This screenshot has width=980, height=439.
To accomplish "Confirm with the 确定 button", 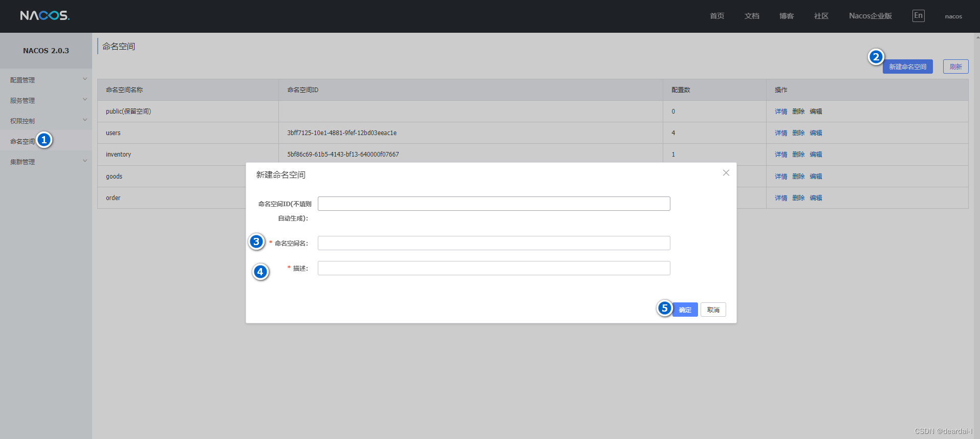I will click(685, 310).
